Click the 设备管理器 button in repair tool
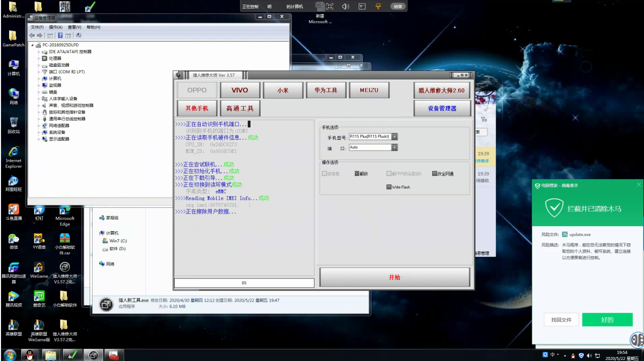Screen dimensions: 644x361 pos(442,108)
